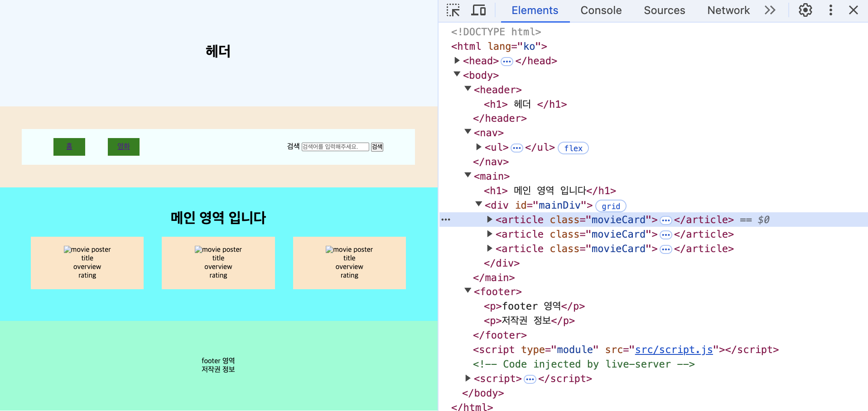
Task: Focus the 검색어를 입력해주세요 search field
Action: pos(335,147)
